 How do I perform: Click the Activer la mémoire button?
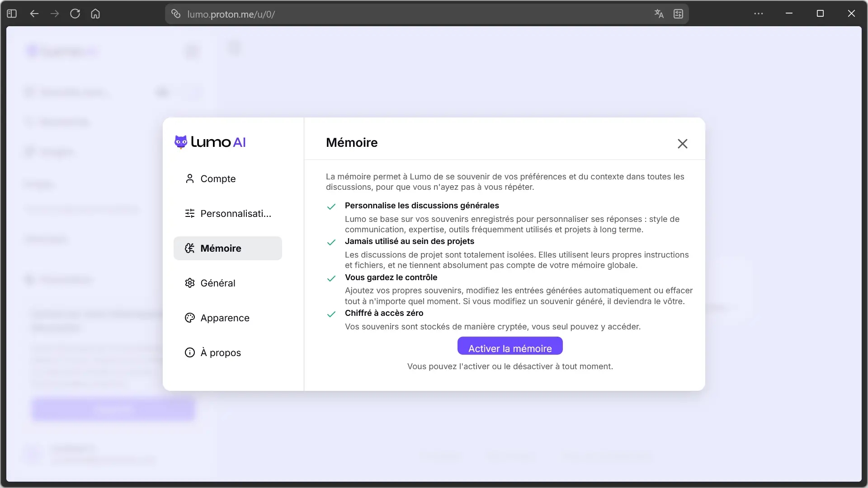[x=510, y=346]
